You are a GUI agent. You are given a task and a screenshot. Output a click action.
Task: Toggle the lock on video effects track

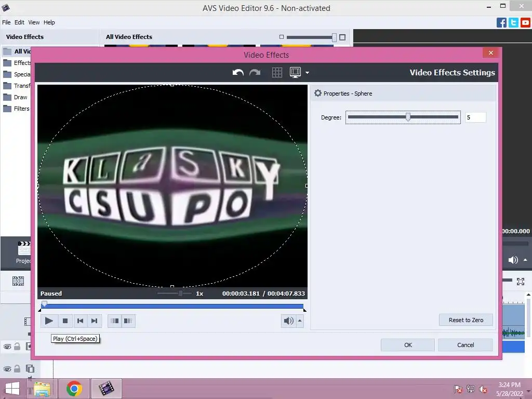coord(17,347)
